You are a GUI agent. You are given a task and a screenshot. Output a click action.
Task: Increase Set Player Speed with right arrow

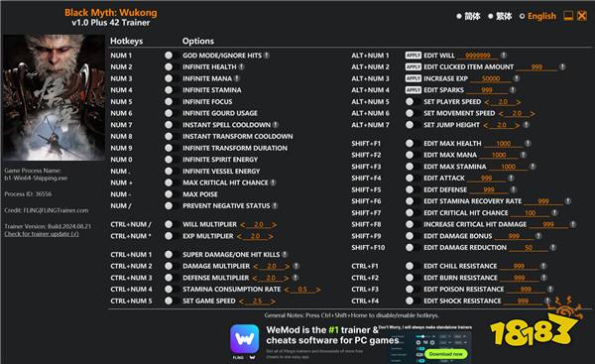[519, 102]
